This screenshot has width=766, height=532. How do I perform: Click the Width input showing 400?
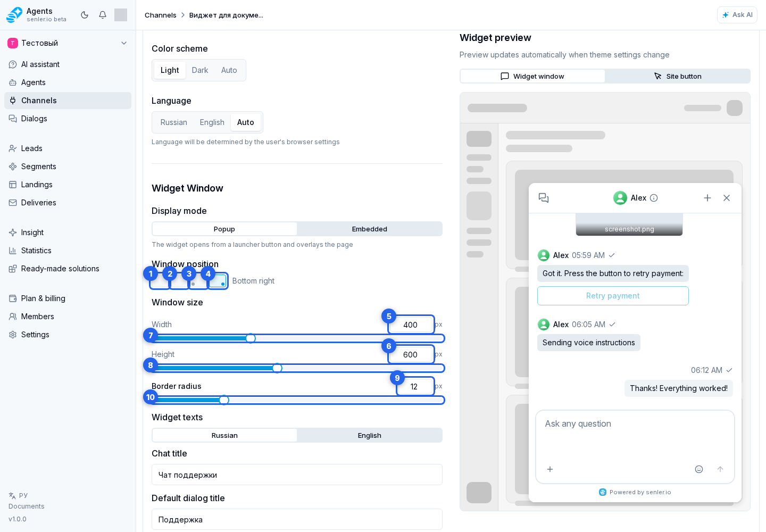click(411, 325)
